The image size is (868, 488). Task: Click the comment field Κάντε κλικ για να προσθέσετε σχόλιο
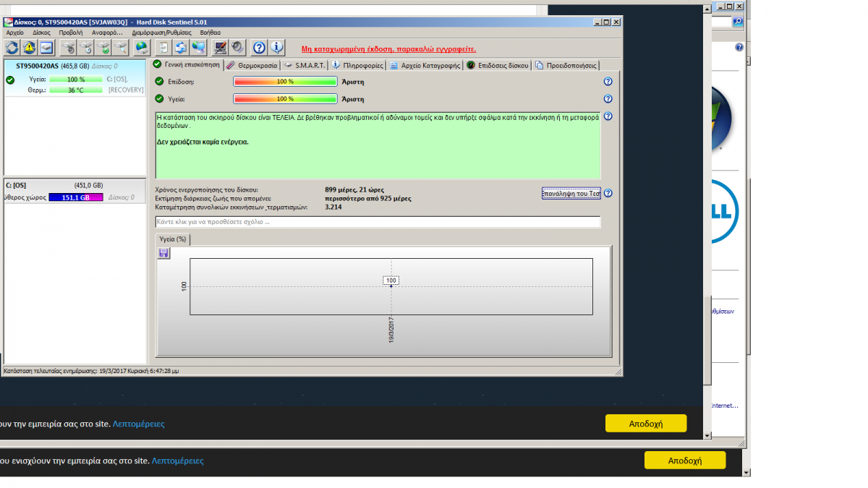tap(378, 222)
